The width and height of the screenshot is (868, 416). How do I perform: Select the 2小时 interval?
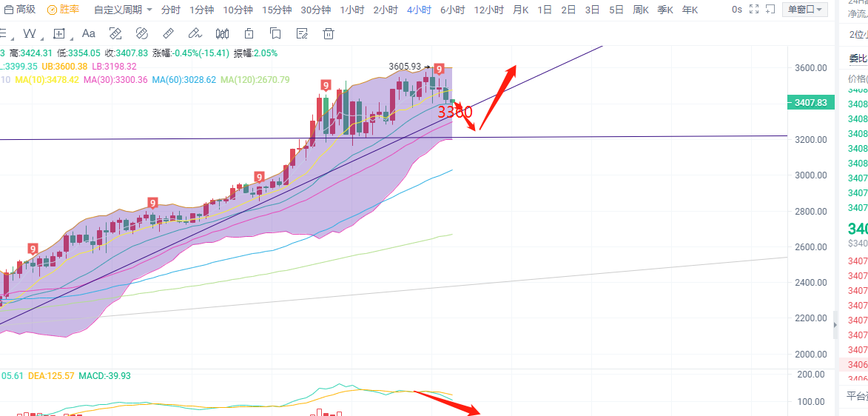386,10
